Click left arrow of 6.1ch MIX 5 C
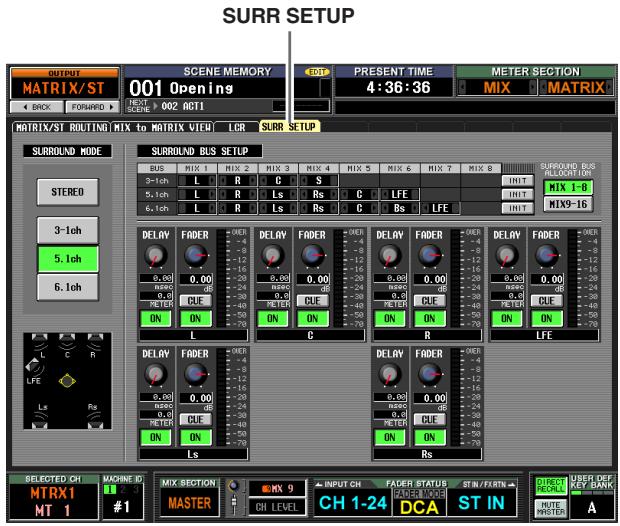620x526 pixels. pos(344,208)
